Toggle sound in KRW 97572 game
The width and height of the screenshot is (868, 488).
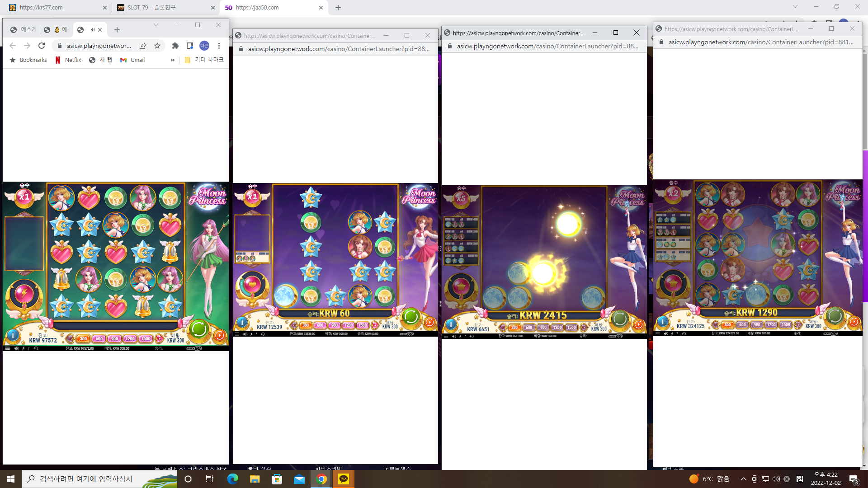click(x=16, y=348)
